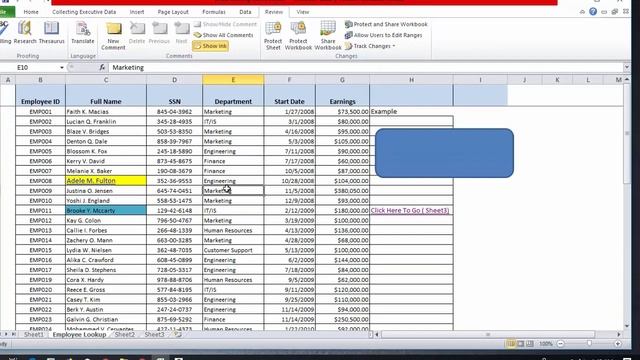Select the EMP001 cell
The image size is (640, 360).
click(x=40, y=112)
